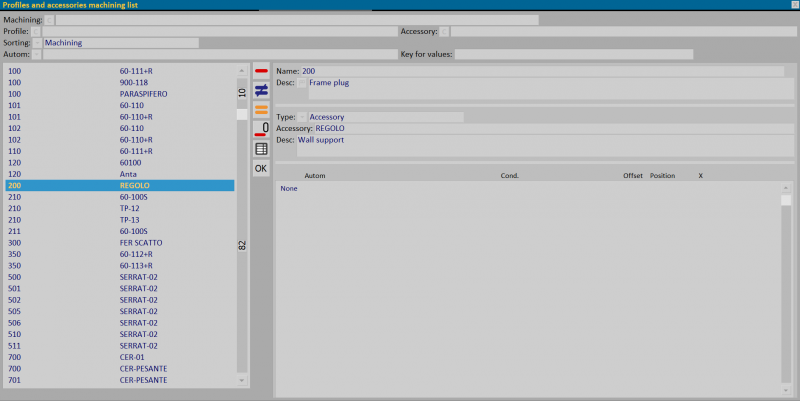
Task: Click the red minus with zero icon
Action: 261,129
